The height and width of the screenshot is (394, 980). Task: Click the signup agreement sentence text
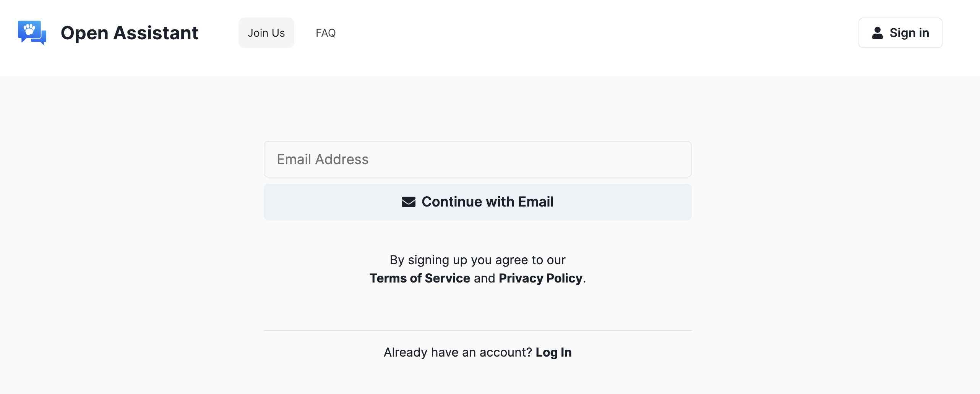click(477, 260)
